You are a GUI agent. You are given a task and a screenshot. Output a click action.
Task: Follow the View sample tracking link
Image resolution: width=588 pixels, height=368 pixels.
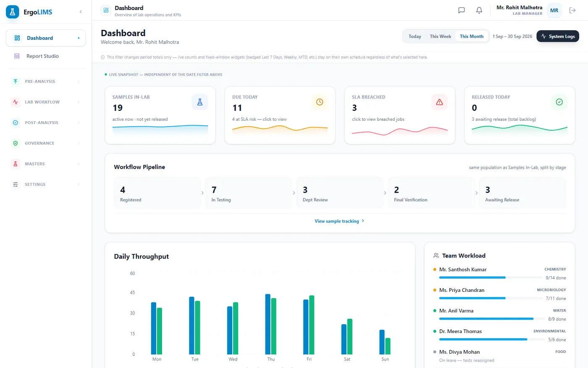pyautogui.click(x=339, y=221)
